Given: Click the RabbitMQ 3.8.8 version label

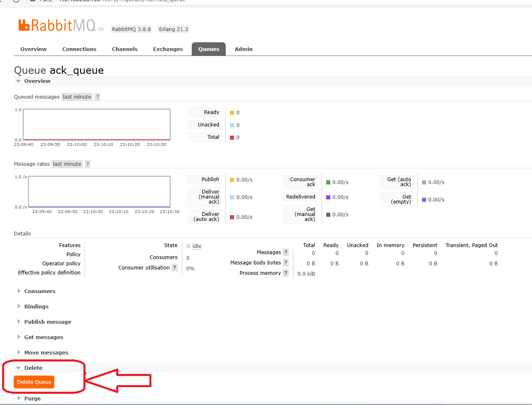Looking at the screenshot, I should [x=132, y=29].
